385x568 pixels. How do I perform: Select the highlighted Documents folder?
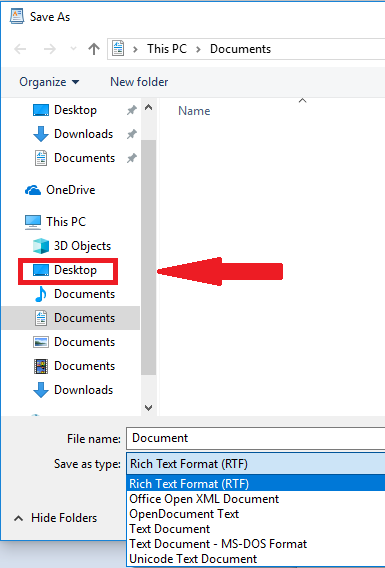pos(71,318)
